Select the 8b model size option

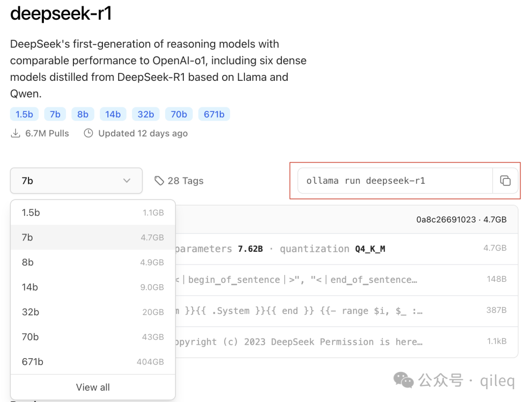pos(93,263)
